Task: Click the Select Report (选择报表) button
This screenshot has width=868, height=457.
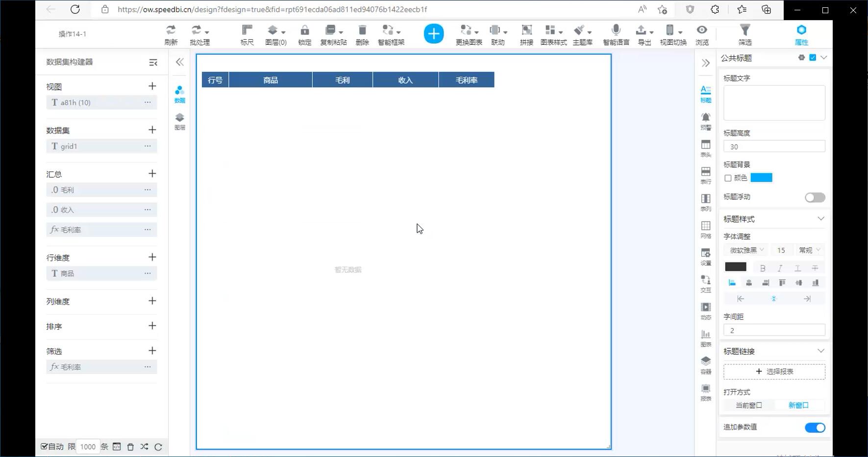Action: (x=774, y=372)
